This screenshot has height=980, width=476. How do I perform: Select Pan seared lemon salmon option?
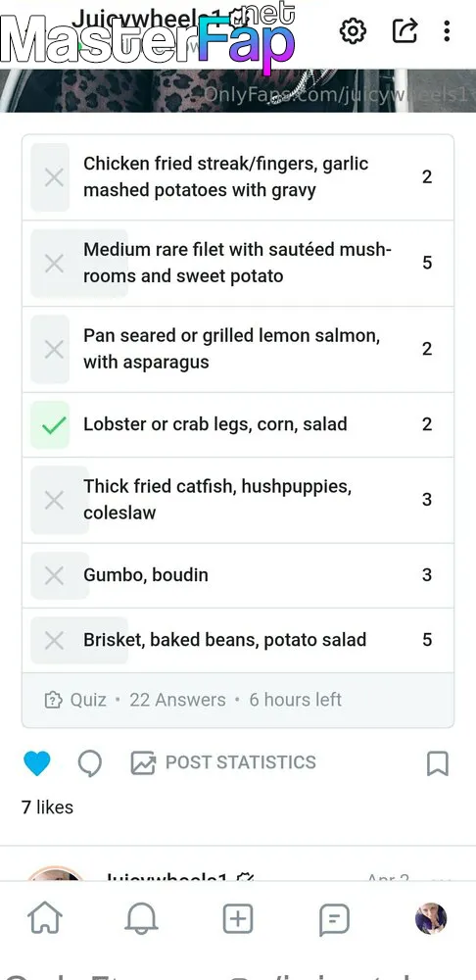click(x=238, y=350)
